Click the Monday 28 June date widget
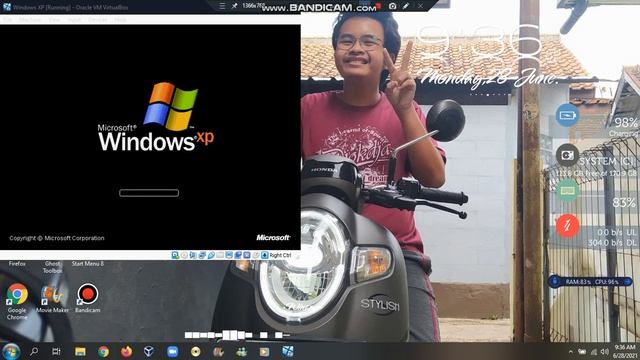This screenshot has width=640, height=360. (489, 78)
